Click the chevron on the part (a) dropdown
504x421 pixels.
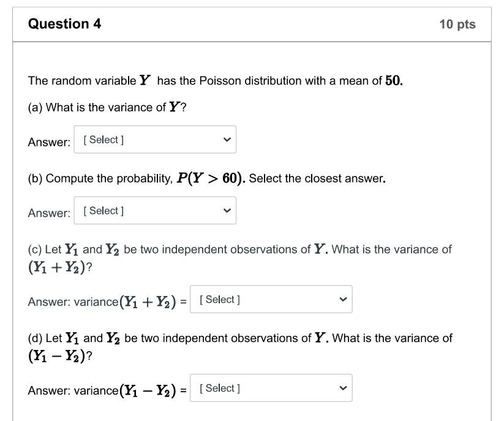[225, 139]
